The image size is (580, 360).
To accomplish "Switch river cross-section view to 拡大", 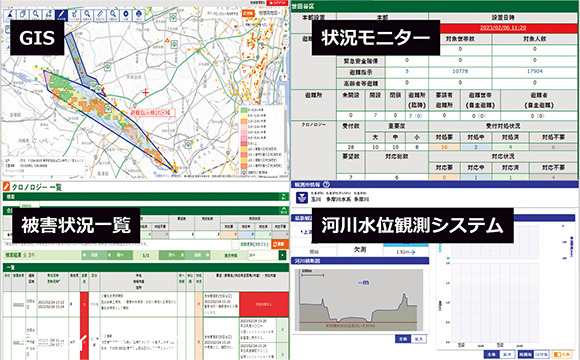I will point(419,339).
